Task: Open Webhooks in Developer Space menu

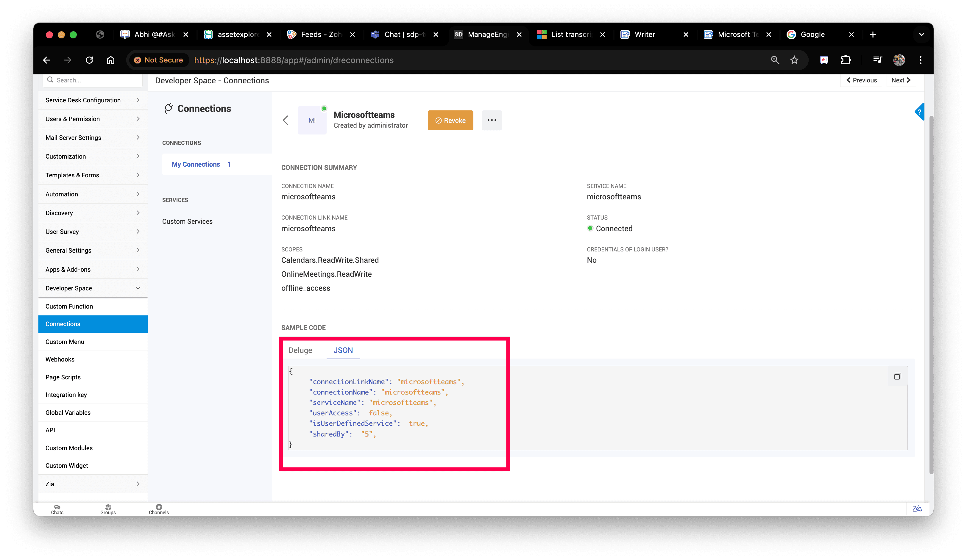Action: coord(60,359)
